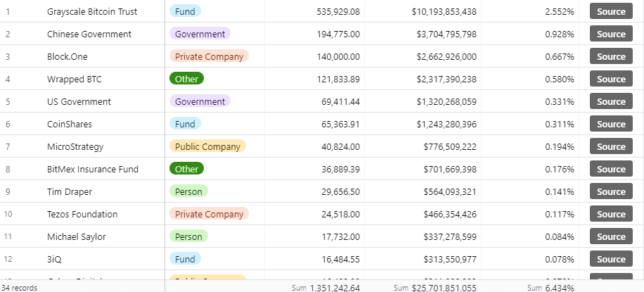Image resolution: width=644 pixels, height=292 pixels.
Task: Open the Source link for Chinese Government
Action: pyautogui.click(x=610, y=34)
